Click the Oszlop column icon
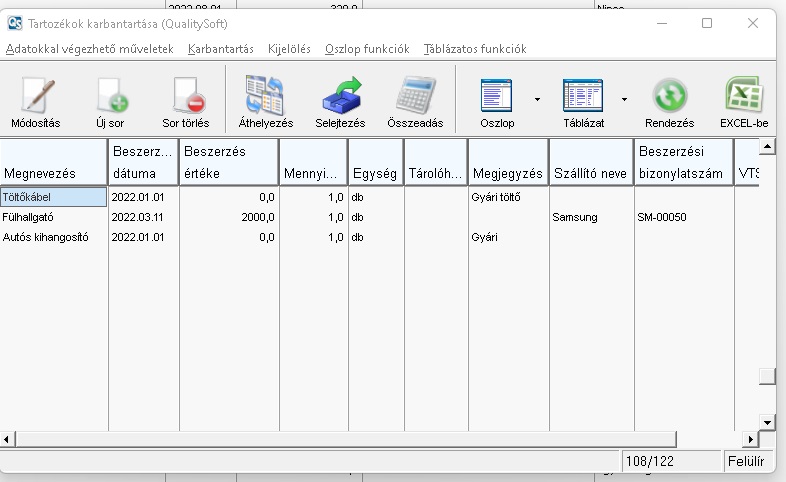 click(497, 98)
